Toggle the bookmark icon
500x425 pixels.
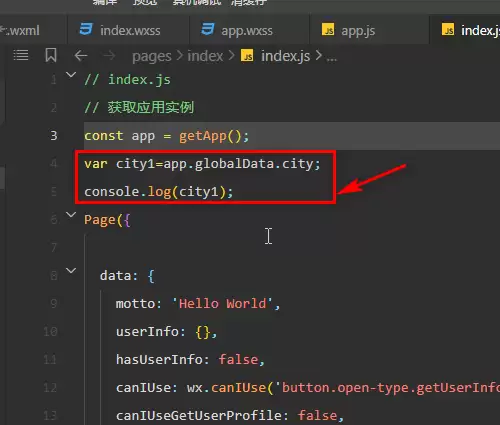pos(51,55)
